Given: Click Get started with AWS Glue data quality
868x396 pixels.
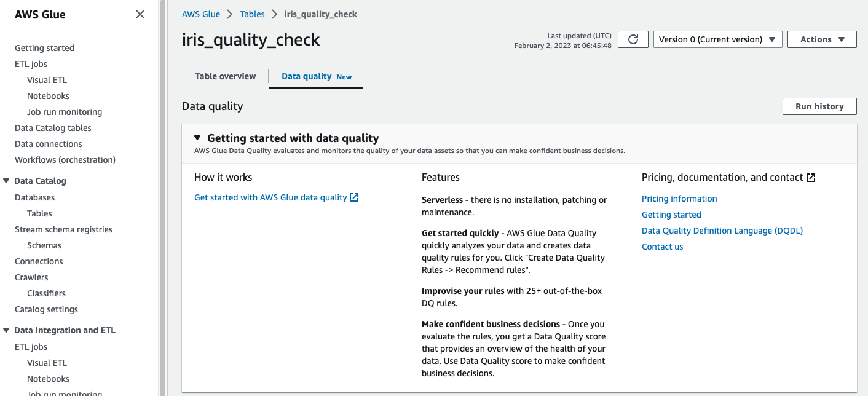Looking at the screenshot, I should point(270,197).
